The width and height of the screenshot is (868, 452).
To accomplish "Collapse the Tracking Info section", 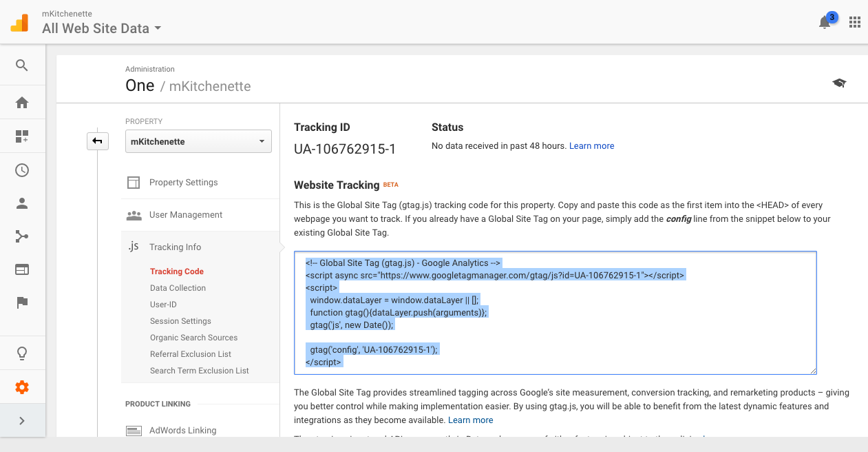I will pos(175,247).
